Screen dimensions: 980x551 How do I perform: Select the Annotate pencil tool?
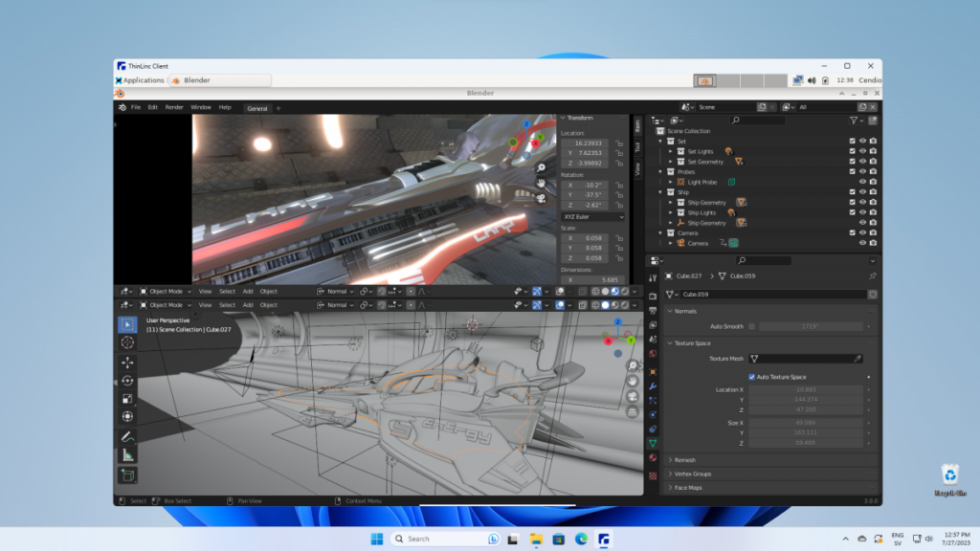coord(127,436)
